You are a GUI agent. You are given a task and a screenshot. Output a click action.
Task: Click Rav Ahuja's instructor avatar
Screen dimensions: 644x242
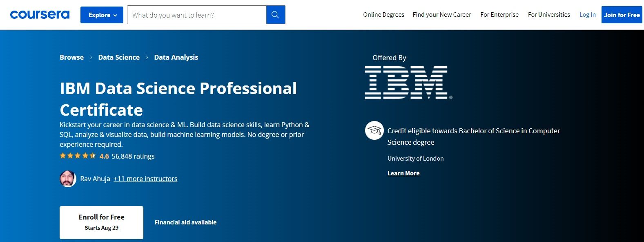[68, 179]
